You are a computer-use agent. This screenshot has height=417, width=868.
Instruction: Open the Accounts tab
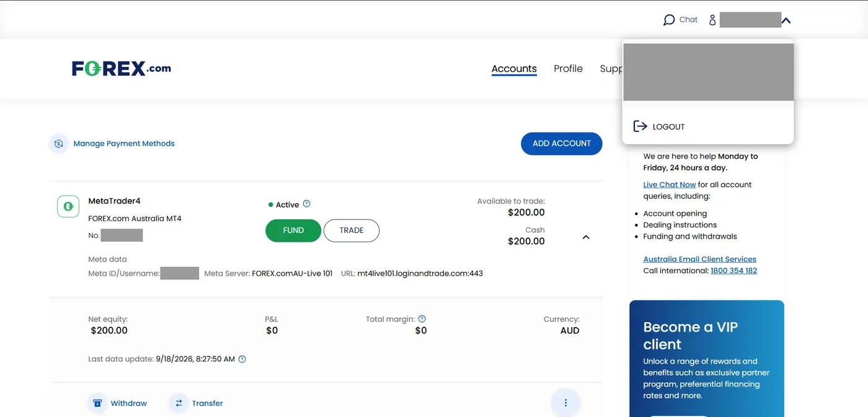(x=514, y=69)
